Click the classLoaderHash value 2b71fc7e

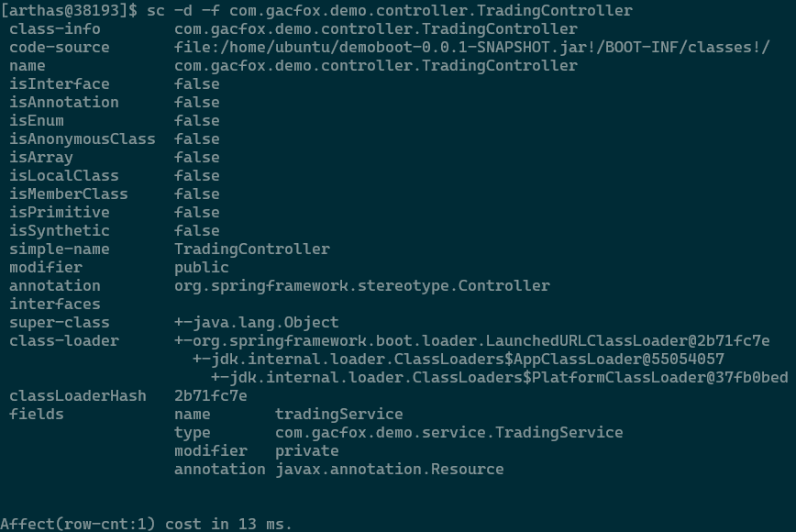(x=210, y=396)
